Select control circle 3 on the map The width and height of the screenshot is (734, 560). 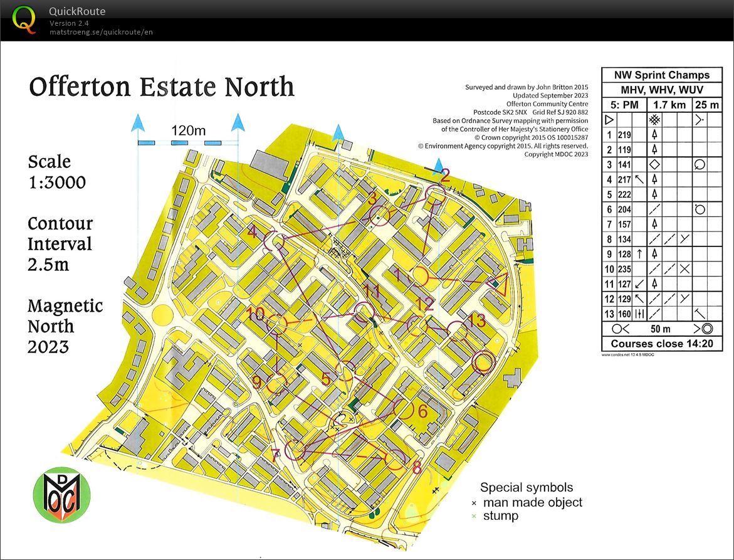coord(379,216)
